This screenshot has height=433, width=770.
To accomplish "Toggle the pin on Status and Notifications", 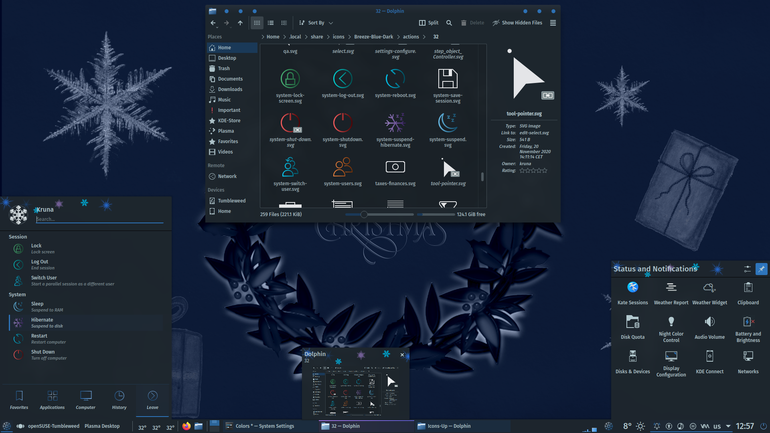I will tap(761, 269).
